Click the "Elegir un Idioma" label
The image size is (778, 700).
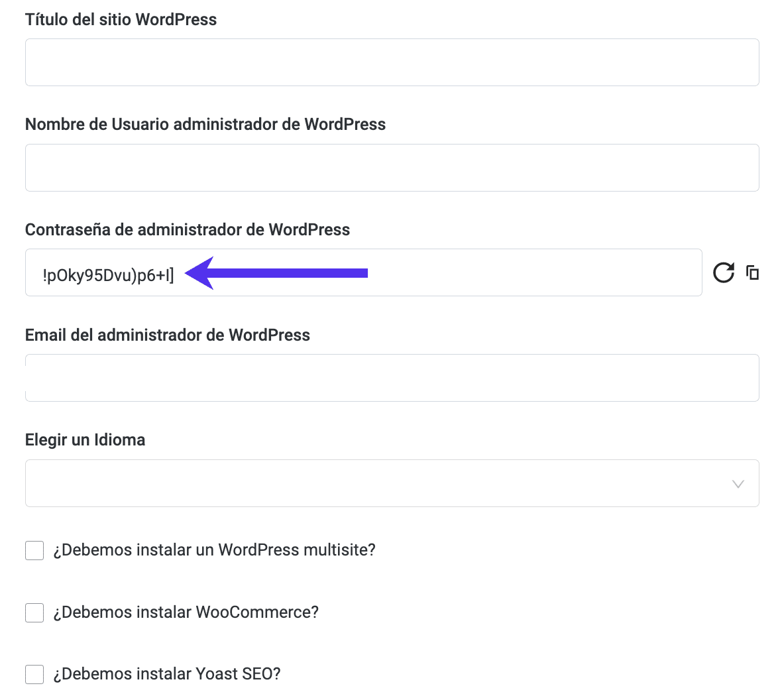85,439
